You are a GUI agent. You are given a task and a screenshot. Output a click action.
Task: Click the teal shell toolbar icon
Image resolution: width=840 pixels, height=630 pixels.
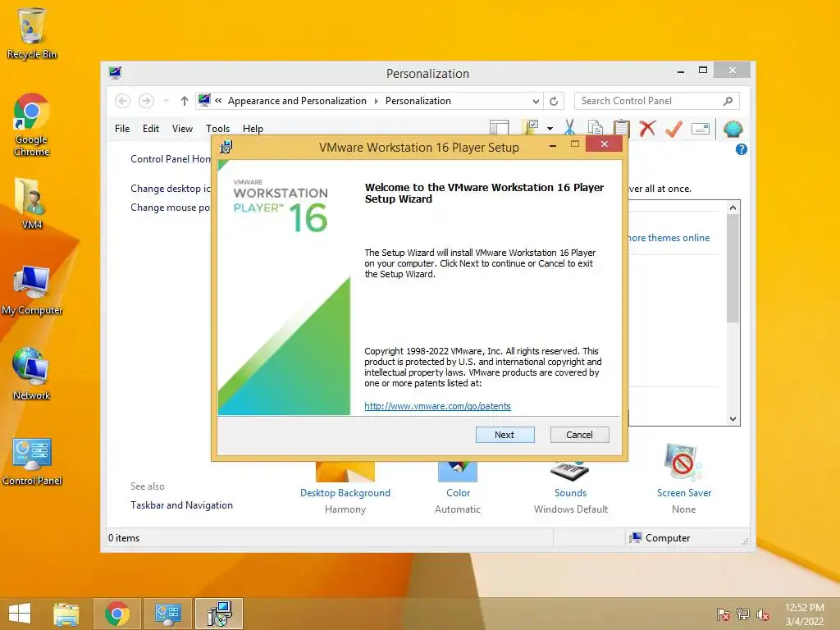[x=733, y=129]
